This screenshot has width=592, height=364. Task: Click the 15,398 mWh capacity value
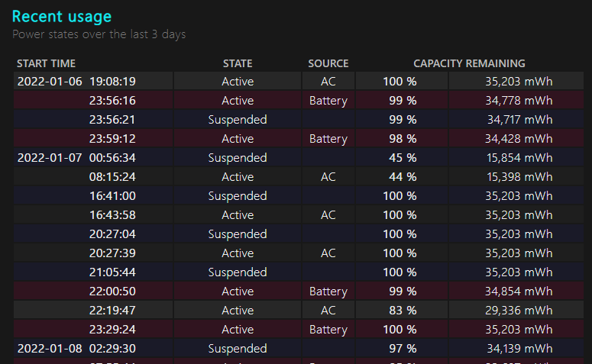pyautogui.click(x=519, y=177)
